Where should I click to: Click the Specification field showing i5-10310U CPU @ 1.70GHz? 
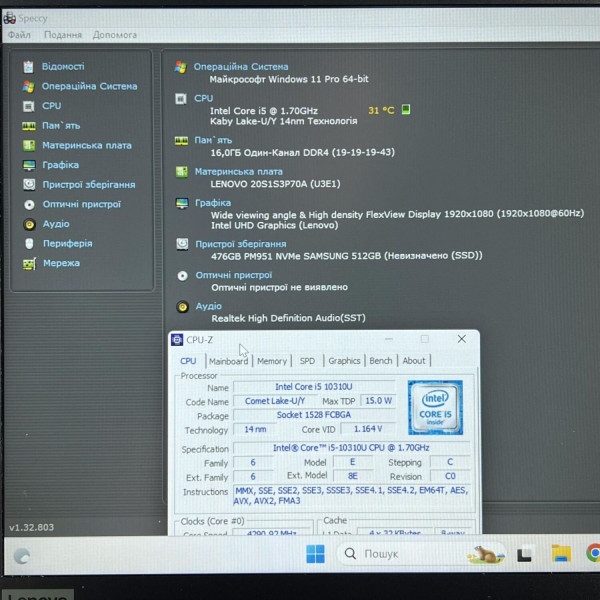pyautogui.click(x=351, y=448)
